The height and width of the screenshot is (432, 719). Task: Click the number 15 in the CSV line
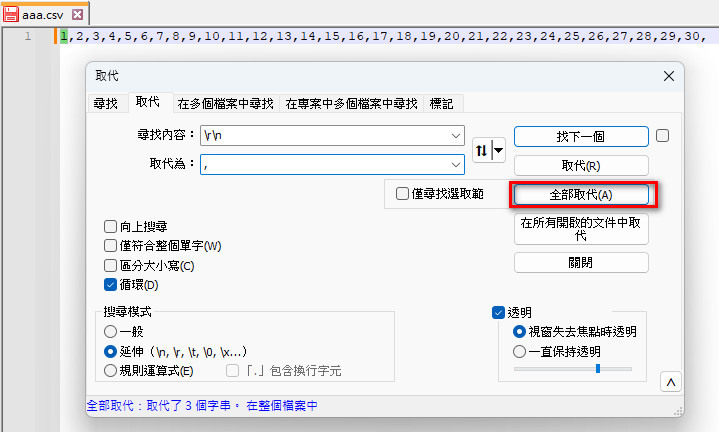pyautogui.click(x=332, y=36)
